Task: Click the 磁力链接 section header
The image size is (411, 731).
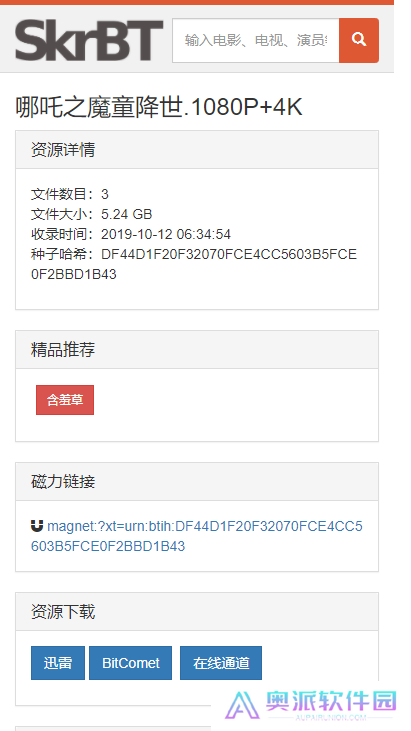Action: coord(197,482)
